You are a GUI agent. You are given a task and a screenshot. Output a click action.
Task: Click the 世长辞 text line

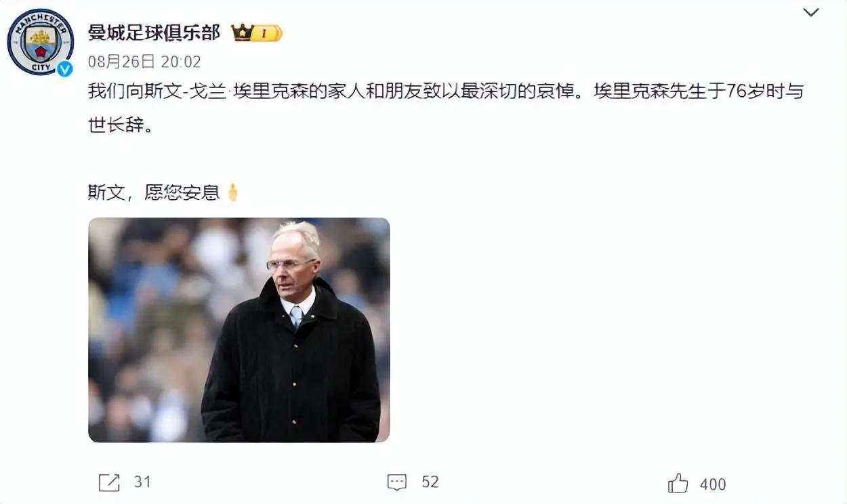(x=117, y=125)
